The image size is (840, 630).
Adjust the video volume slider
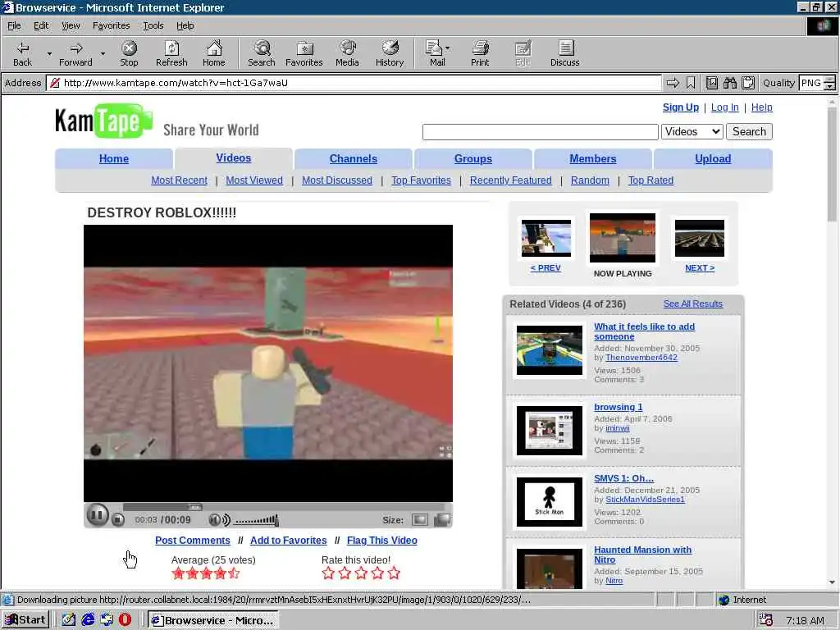coord(257,519)
